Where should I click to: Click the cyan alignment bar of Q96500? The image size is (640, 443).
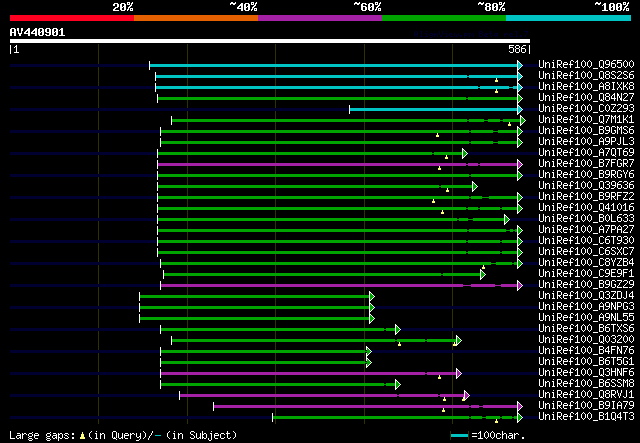[333, 65]
